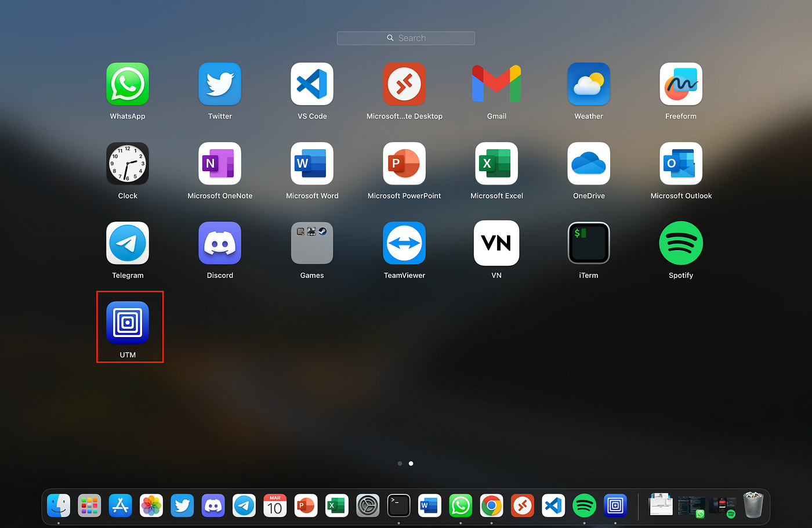Open the Gmail app icon
Viewport: 812px width, 528px height.
pos(496,84)
